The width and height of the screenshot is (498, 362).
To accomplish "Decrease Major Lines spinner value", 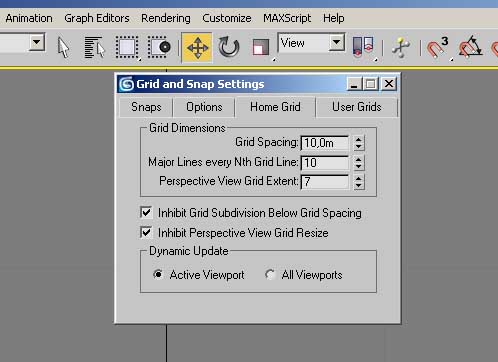I will tap(359, 166).
